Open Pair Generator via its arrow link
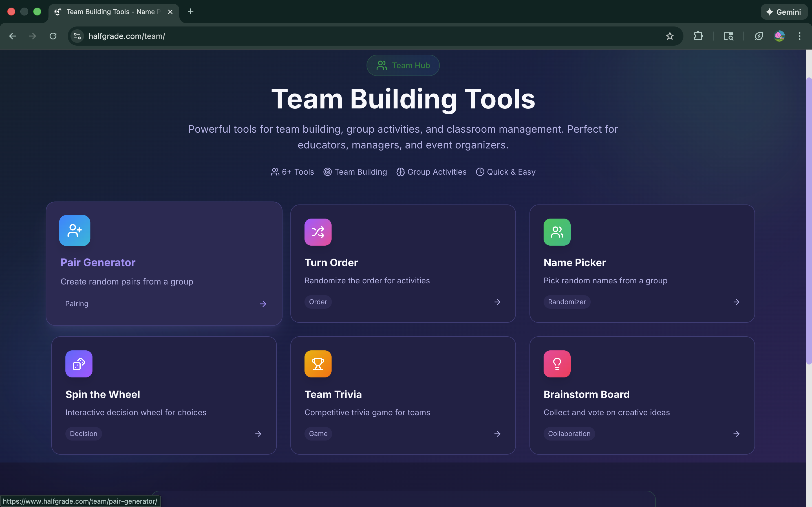The image size is (812, 507). coord(263,304)
